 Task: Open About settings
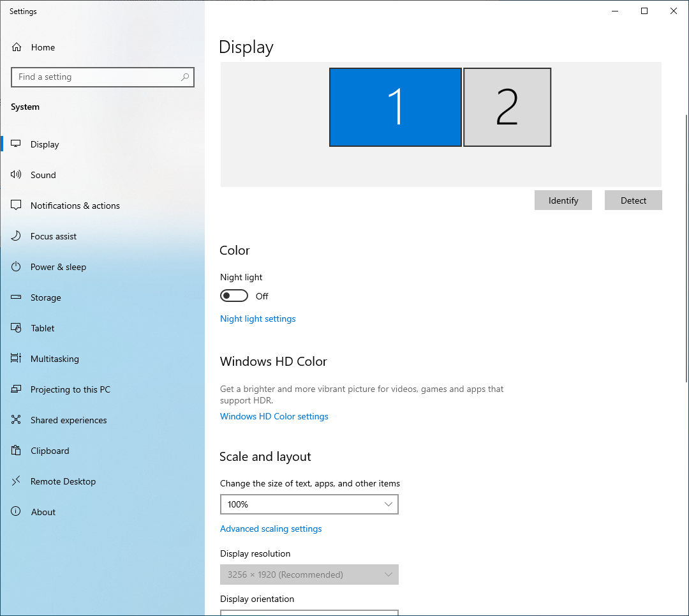[43, 511]
